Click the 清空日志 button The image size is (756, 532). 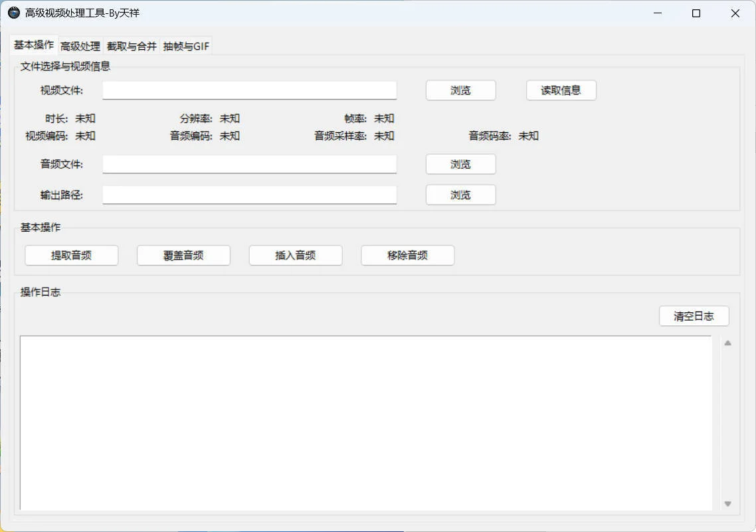pos(694,315)
